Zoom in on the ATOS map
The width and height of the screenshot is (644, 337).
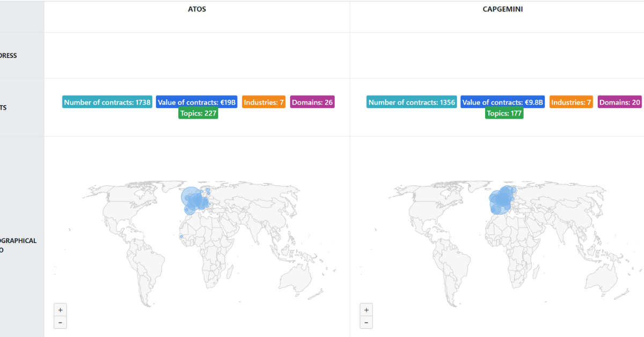pos(60,310)
